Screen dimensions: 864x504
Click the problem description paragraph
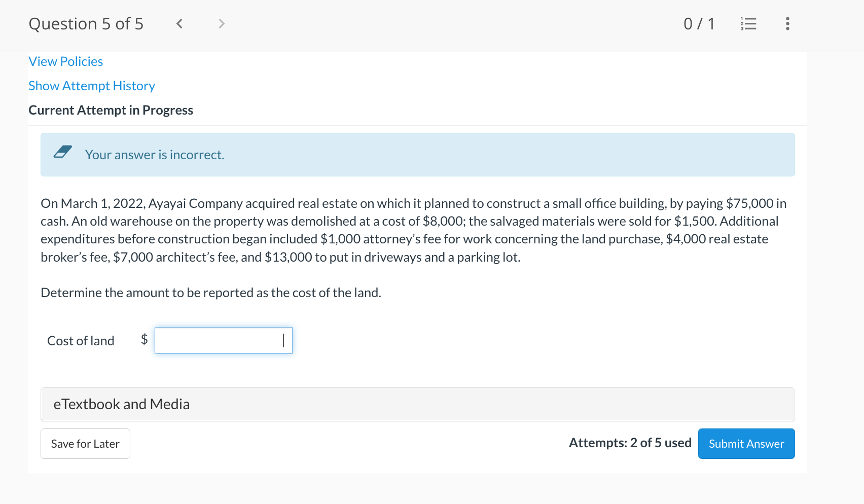pyautogui.click(x=406, y=230)
